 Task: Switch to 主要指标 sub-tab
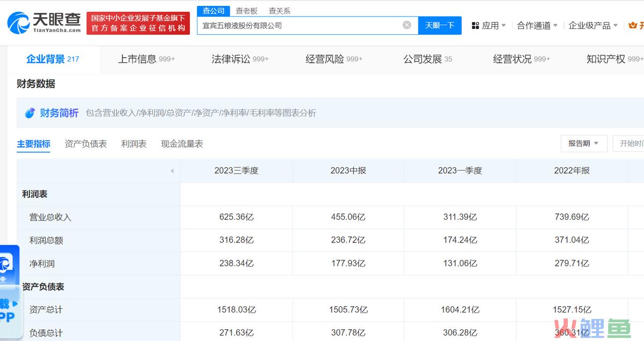coord(33,144)
